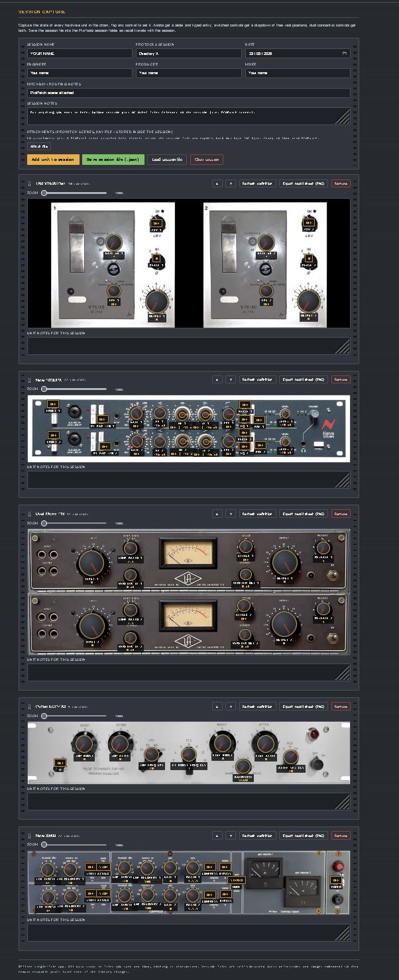Image resolution: width=399 pixels, height=980 pixels.
Task: Grab the drag handle of the Dual Mono 176 unit
Action: tap(29, 514)
